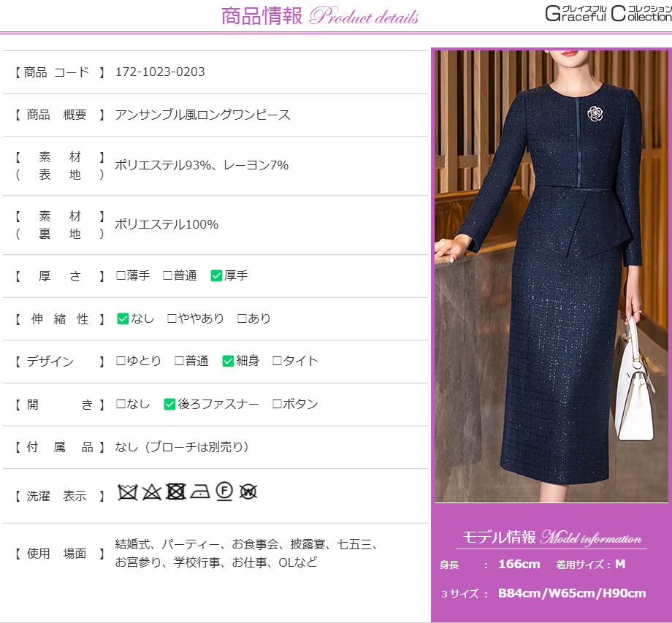The width and height of the screenshot is (672, 623).
Task: Toggle the checked 厚手 thickness checkbox
Action: (216, 276)
